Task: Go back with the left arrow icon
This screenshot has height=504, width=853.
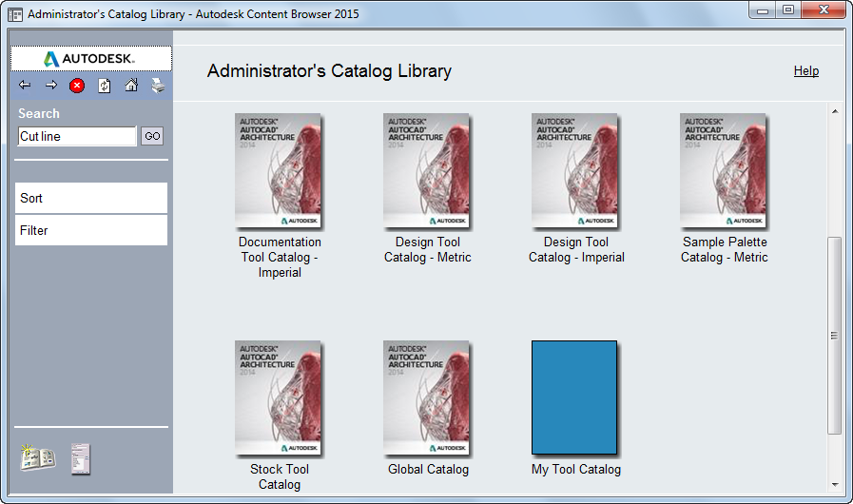Action: pyautogui.click(x=25, y=85)
